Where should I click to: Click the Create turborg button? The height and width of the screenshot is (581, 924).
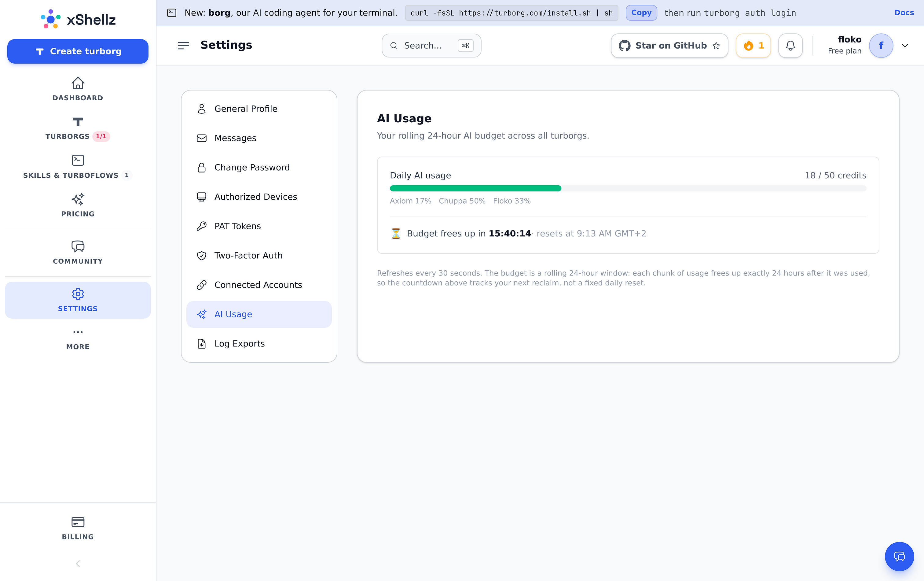[78, 51]
